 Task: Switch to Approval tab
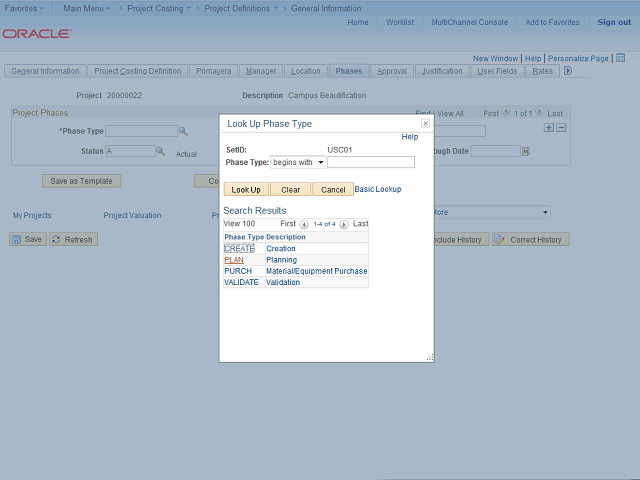point(392,71)
